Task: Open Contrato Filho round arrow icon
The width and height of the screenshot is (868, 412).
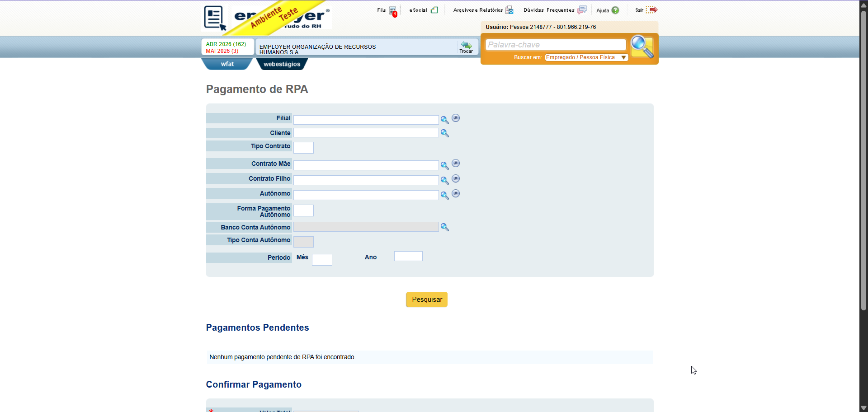Action: click(x=456, y=178)
